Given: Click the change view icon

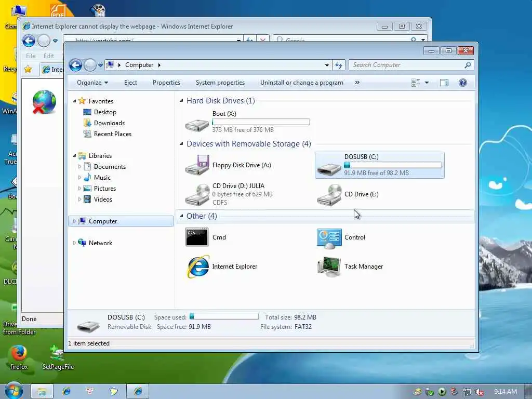Looking at the screenshot, I should 416,83.
